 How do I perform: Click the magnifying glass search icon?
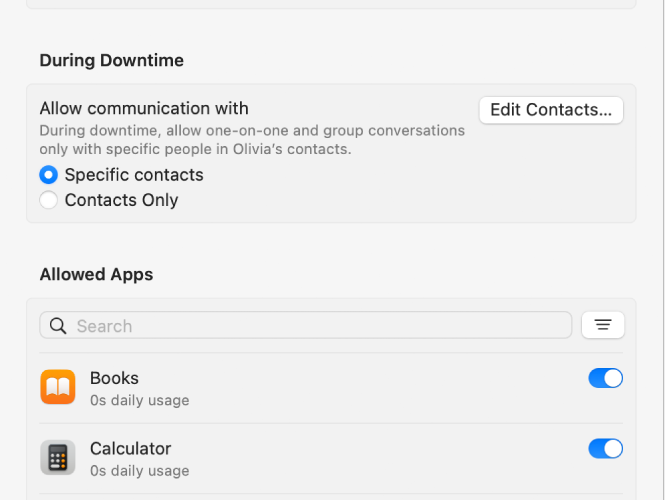(x=58, y=326)
